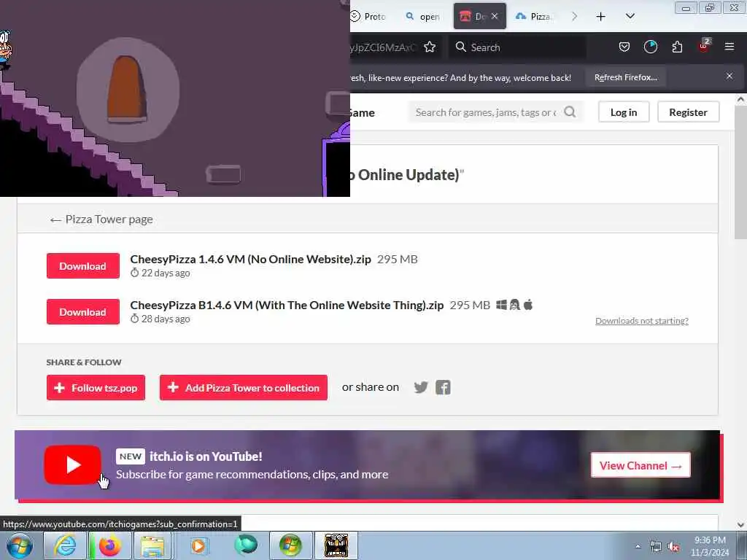Image resolution: width=747 pixels, height=560 pixels.
Task: Open the Firefox hamburger menu
Action: (x=729, y=47)
